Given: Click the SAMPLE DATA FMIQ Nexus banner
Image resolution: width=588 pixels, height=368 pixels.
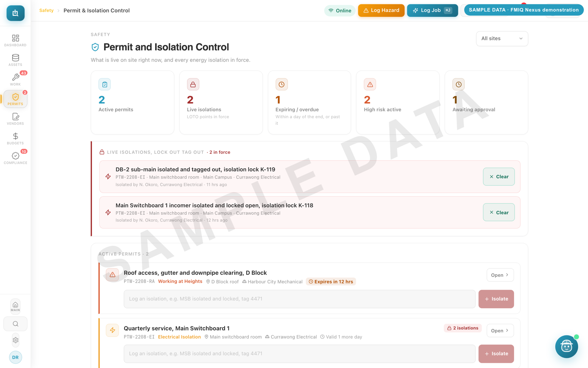Looking at the screenshot, I should coord(524,10).
